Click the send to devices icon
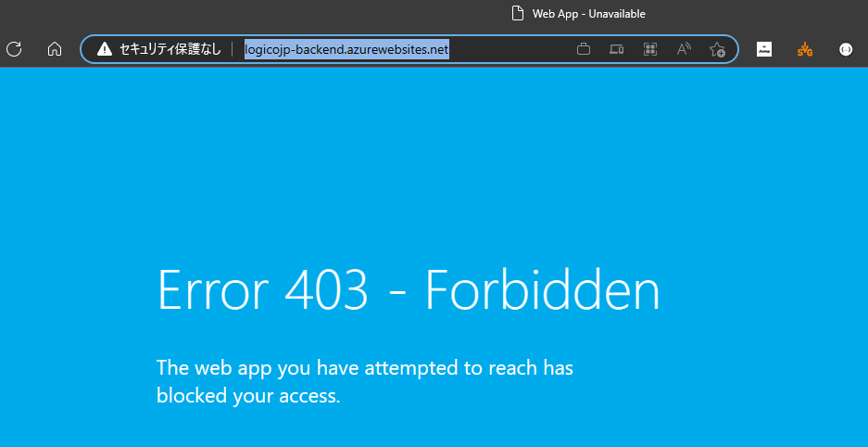Screen dimensions: 868x447 coord(617,49)
